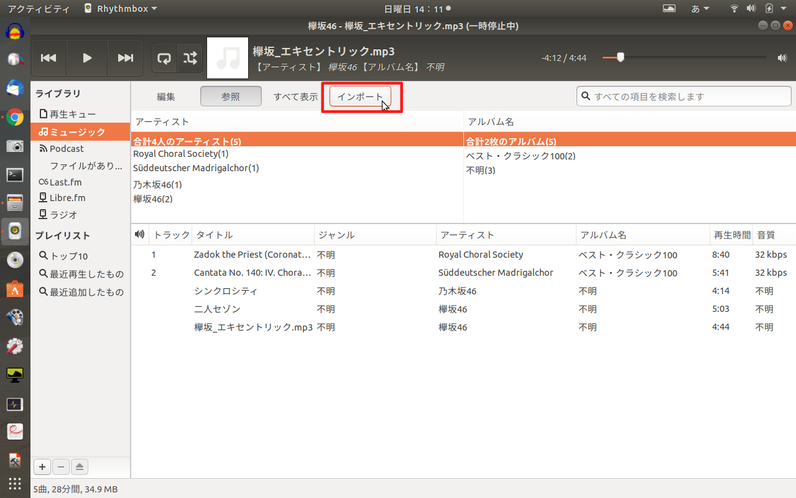Sort by the トラック column header
The image size is (796, 498).
click(171, 235)
